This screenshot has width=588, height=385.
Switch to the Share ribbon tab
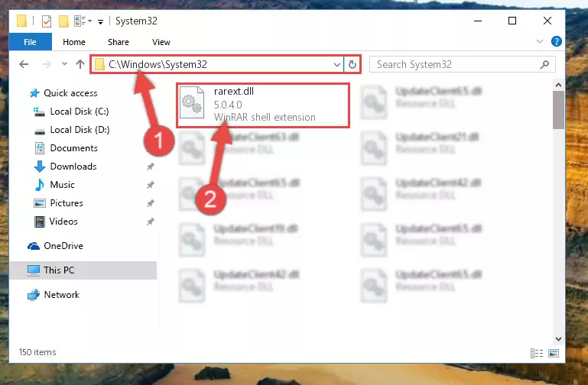[x=118, y=42]
